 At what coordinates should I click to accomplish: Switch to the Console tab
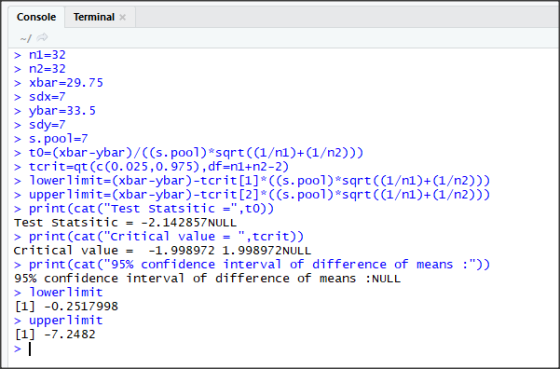click(36, 17)
